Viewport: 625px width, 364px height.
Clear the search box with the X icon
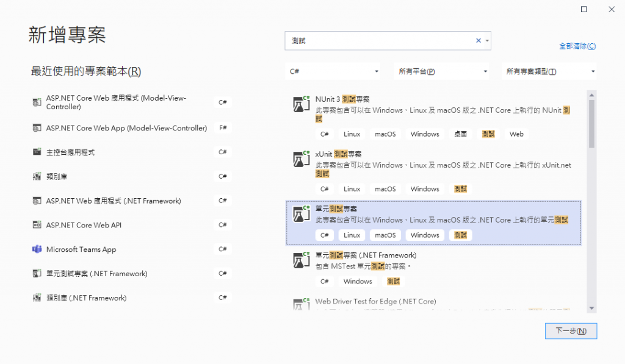coord(479,41)
